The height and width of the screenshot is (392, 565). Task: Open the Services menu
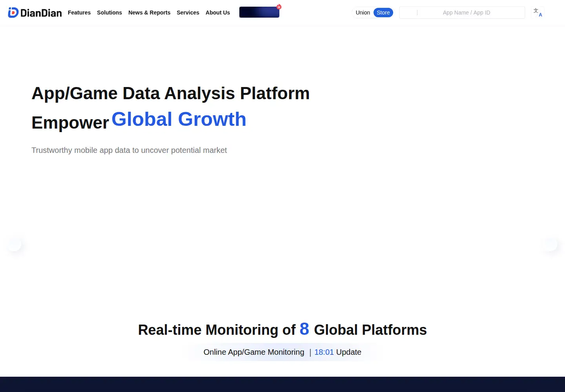coord(188,13)
